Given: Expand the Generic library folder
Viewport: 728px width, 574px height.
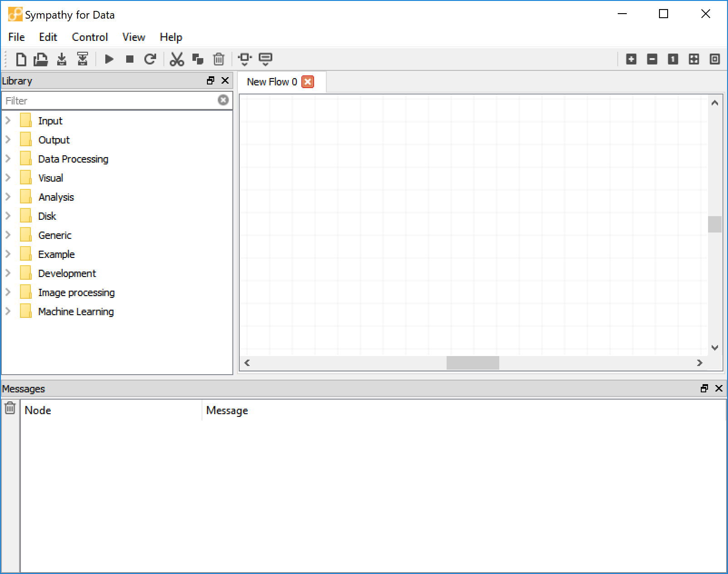Looking at the screenshot, I should coord(8,235).
